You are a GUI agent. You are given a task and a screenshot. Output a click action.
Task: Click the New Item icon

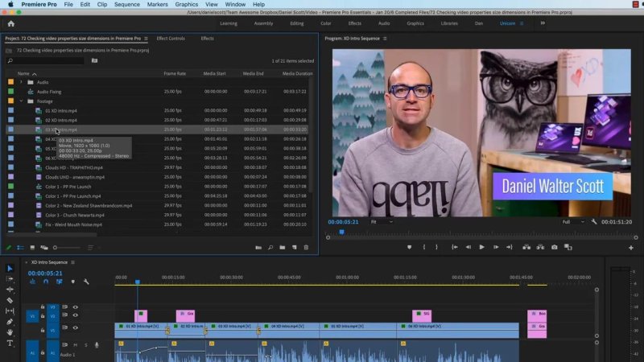(x=294, y=248)
